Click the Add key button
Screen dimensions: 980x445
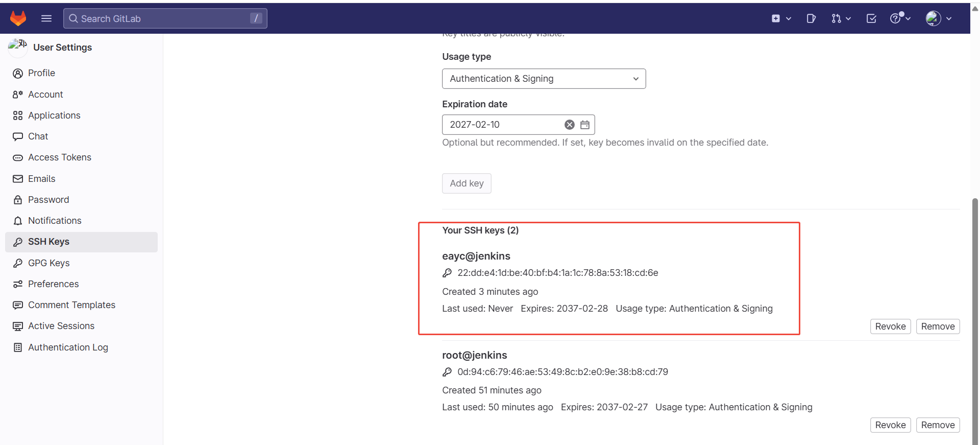click(467, 183)
